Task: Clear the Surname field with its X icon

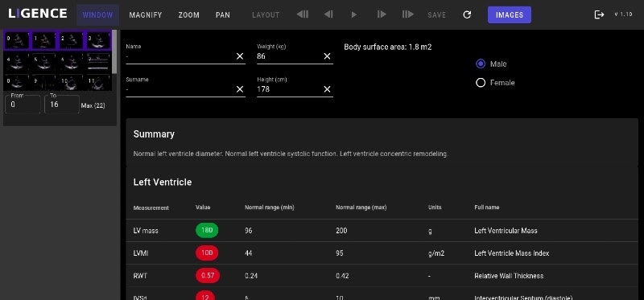Action: [x=240, y=89]
